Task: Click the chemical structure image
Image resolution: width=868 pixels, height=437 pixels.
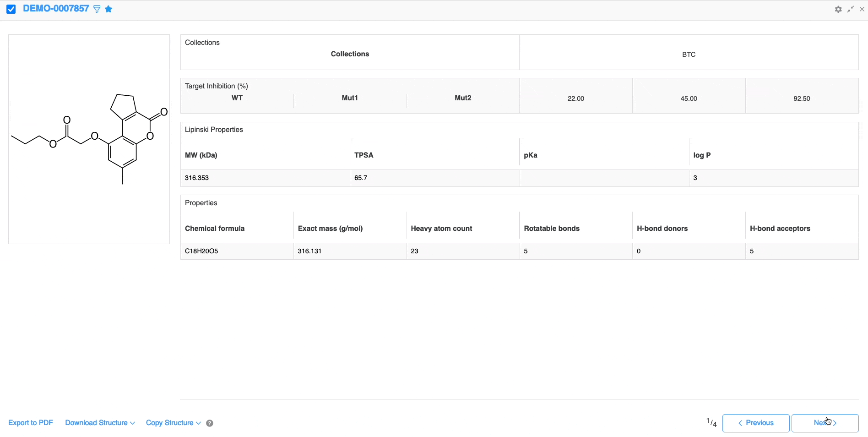Action: pyautogui.click(x=89, y=139)
